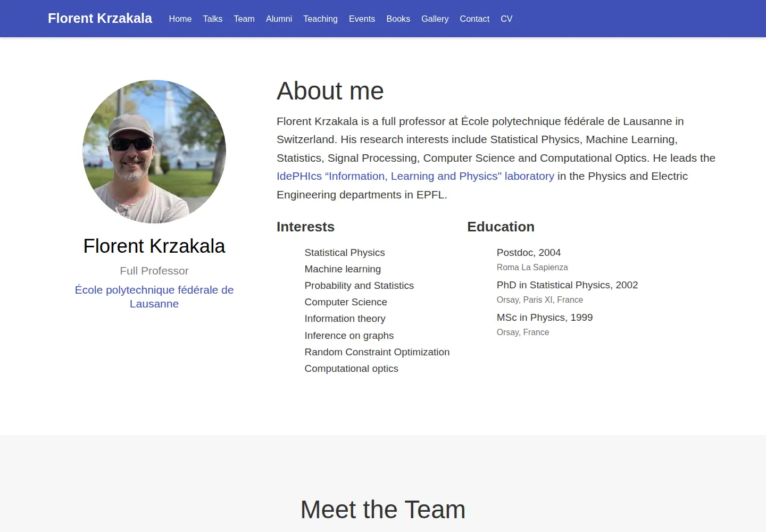
Task: Click the "Postdoc, 2004" education entry
Action: (x=529, y=253)
